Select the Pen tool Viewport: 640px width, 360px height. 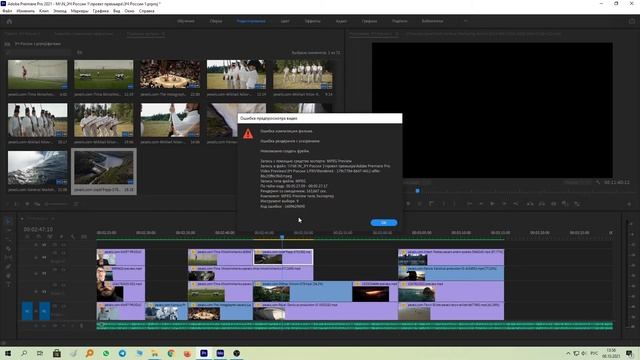tap(9, 267)
